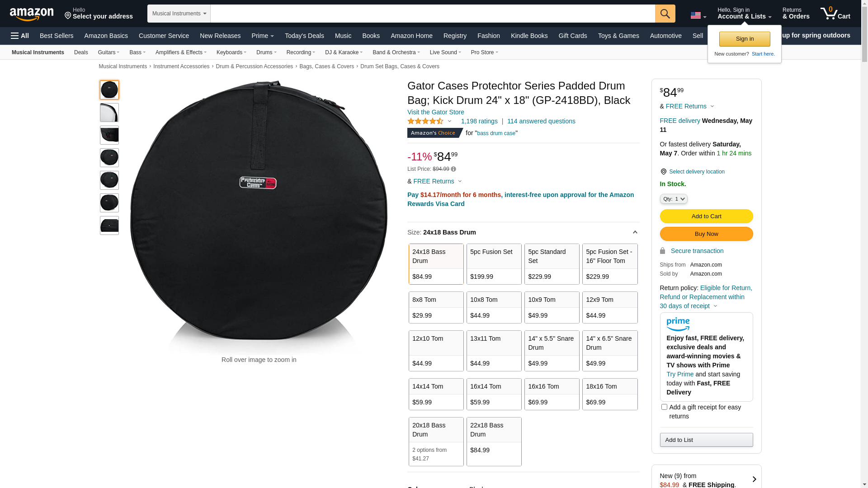Click the delivery location pin icon
The height and width of the screenshot is (488, 868).
663,172
